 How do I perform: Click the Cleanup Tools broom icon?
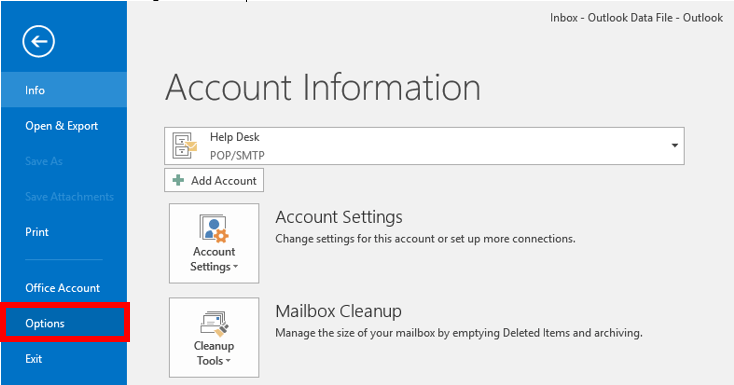pos(214,323)
